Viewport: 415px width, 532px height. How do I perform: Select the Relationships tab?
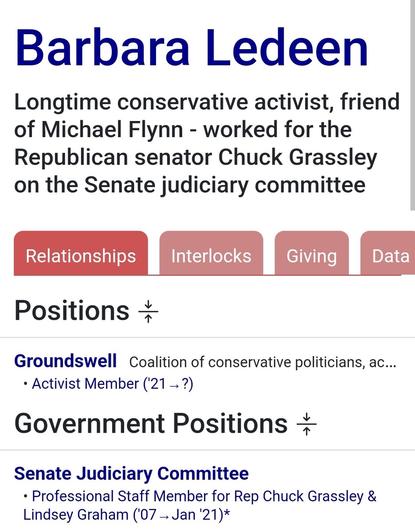81,256
